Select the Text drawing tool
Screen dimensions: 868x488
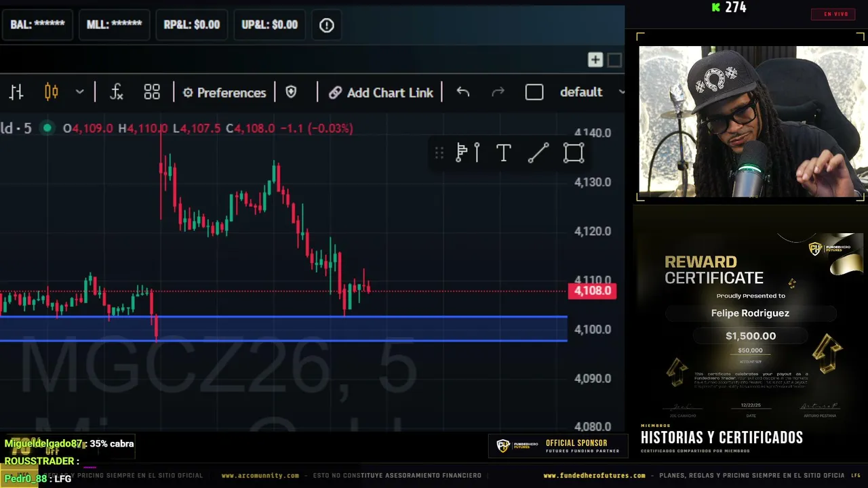point(503,153)
